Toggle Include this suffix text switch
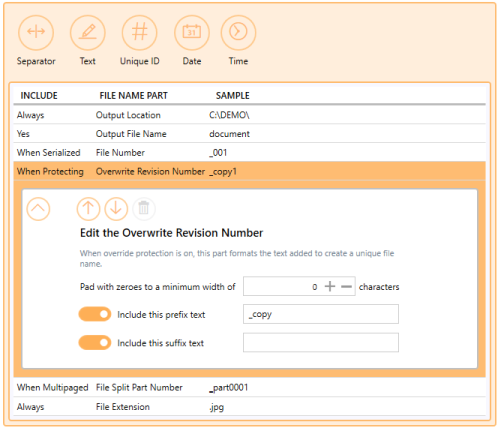This screenshot has width=498, height=428. coord(95,343)
